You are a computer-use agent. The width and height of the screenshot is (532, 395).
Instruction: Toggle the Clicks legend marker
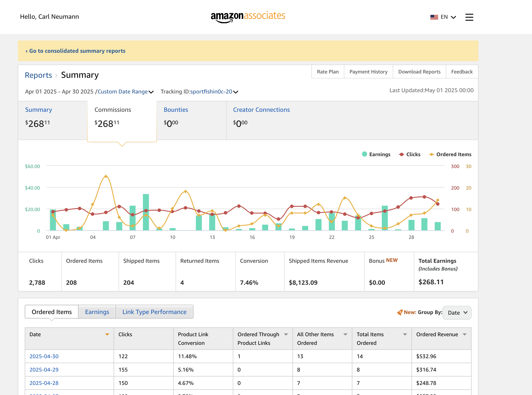tap(402, 154)
